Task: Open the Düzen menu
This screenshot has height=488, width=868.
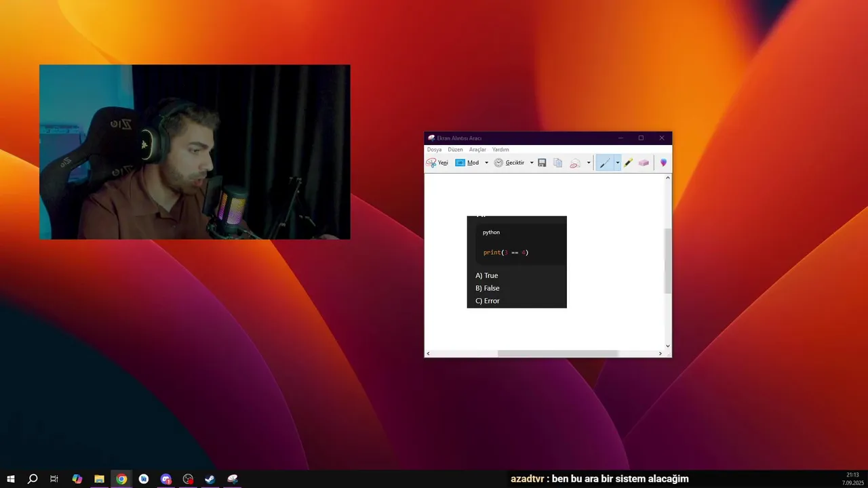Action: pos(455,149)
